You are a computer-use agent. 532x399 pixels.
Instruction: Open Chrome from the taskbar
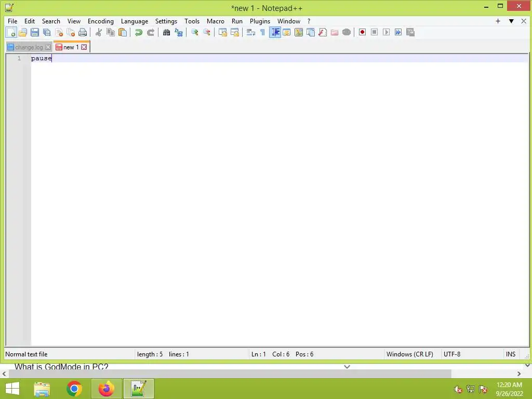tap(74, 389)
